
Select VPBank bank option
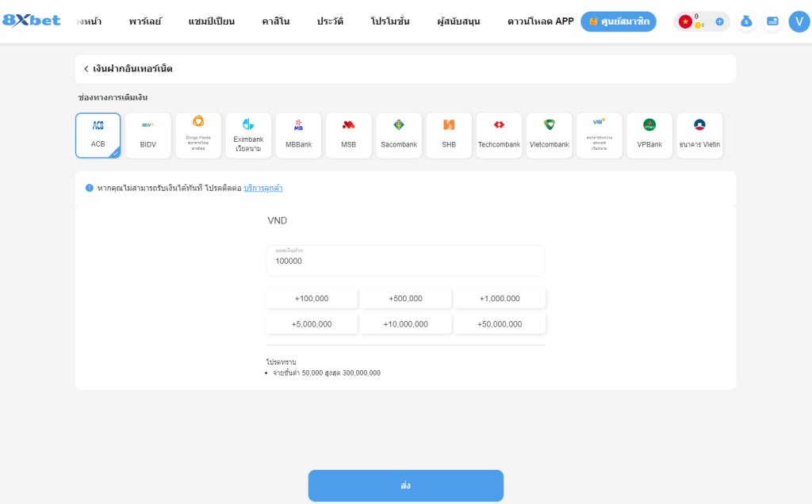click(x=649, y=135)
